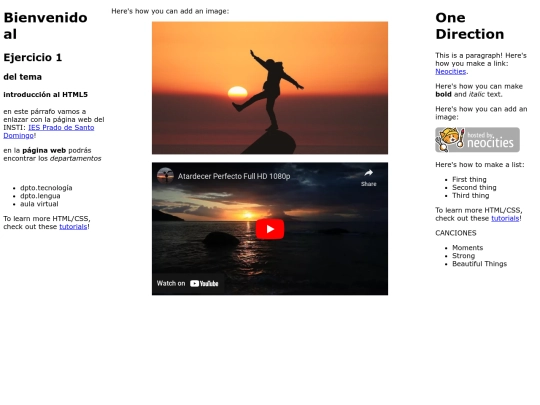The width and height of the screenshot is (540, 405).
Task: Click the Here's how to make a list text
Action: pos(480,165)
